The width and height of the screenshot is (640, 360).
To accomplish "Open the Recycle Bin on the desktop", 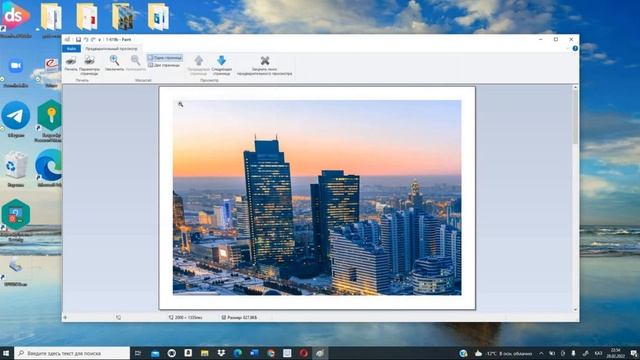I will [16, 169].
